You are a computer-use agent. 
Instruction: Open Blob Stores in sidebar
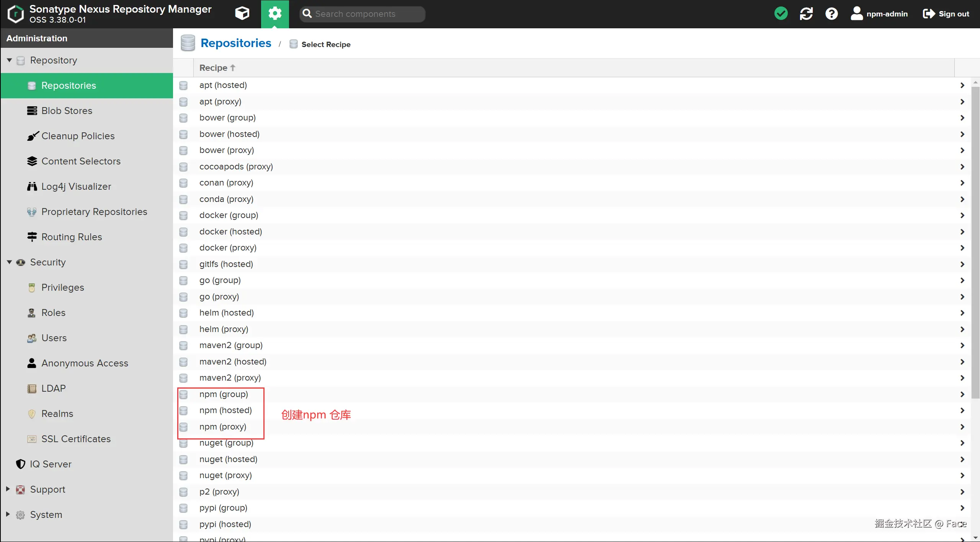coord(67,111)
